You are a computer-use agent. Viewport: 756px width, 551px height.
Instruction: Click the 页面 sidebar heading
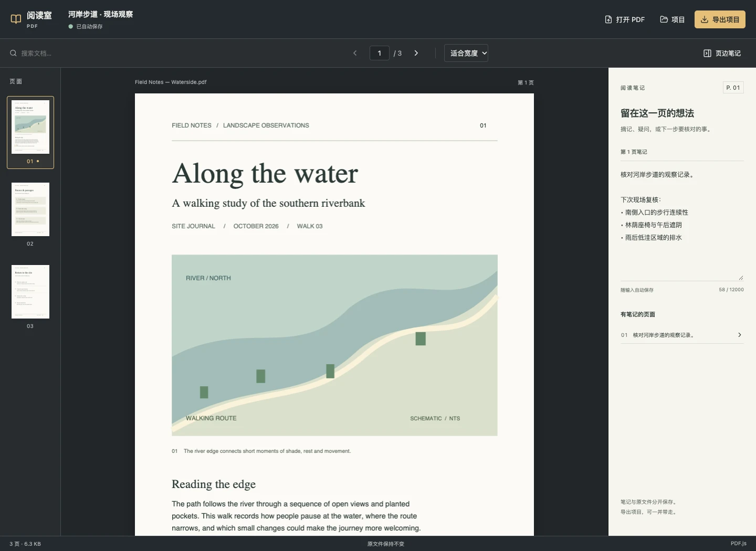[16, 81]
